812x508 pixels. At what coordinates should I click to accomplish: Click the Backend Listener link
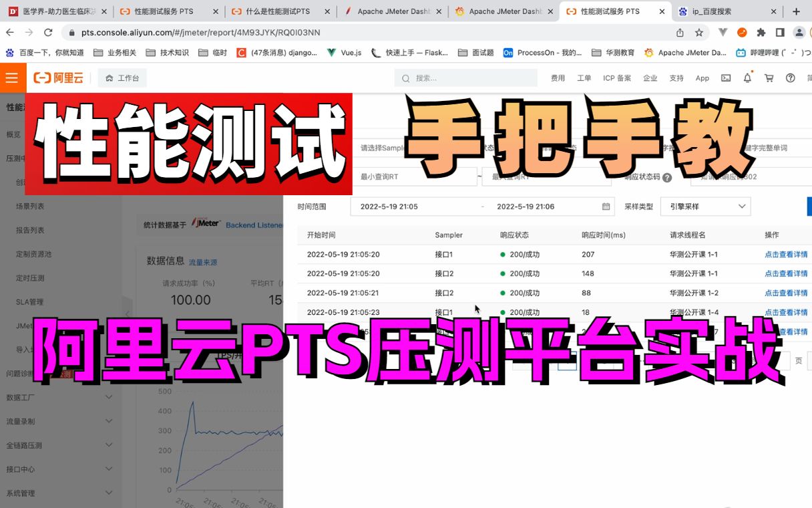[x=254, y=225]
